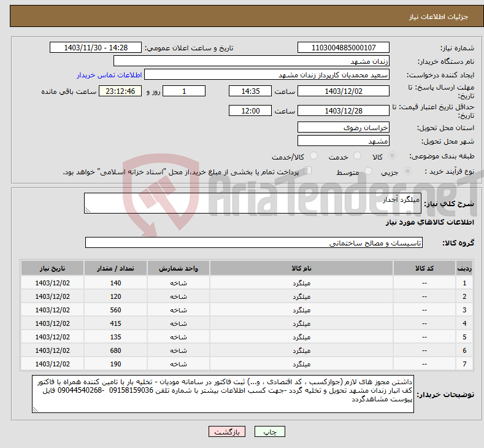Click need date 1403/12/02 in row 5
The image size is (484, 448).
[x=53, y=337]
